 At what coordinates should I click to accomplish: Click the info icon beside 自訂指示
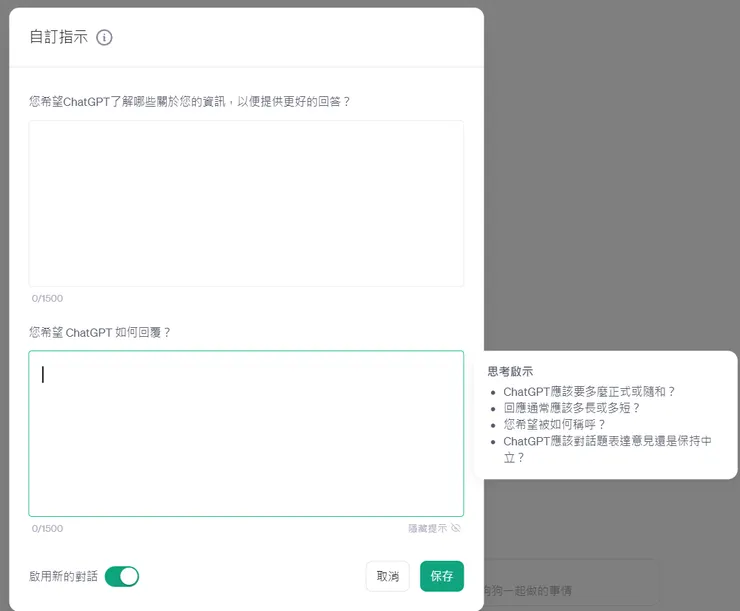[104, 37]
